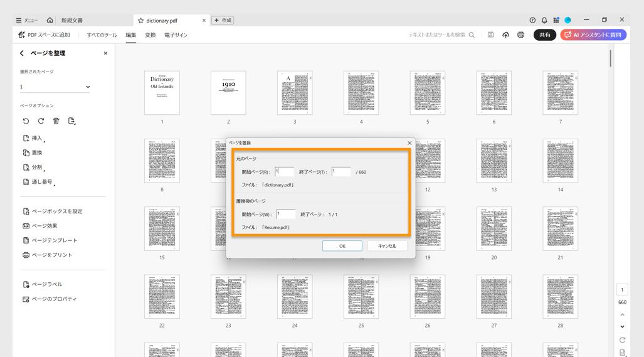Open the 挿入 insert option
The image size is (644, 357).
[33, 138]
